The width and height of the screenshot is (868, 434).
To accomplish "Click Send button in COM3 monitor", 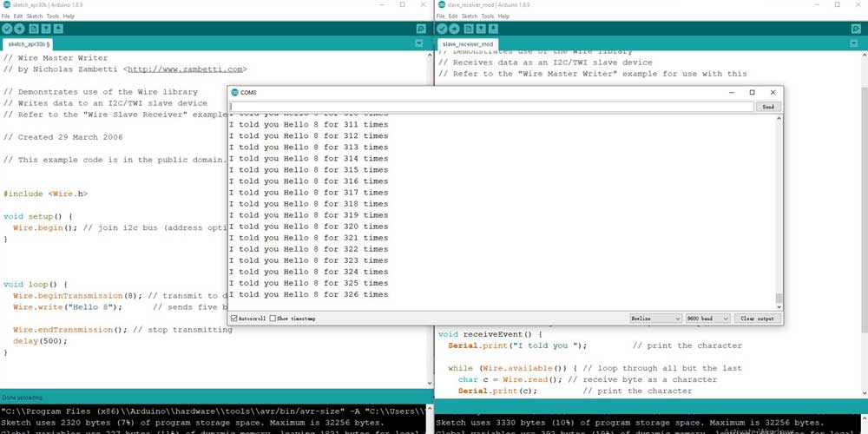I will [768, 106].
